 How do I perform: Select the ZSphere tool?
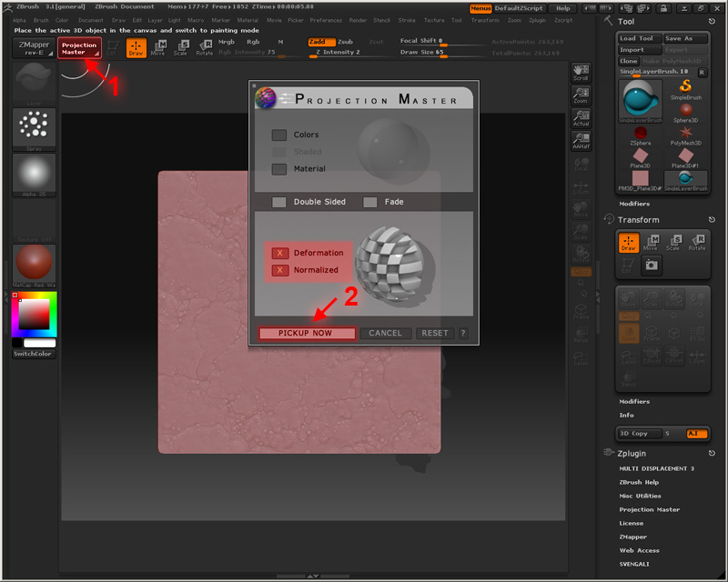click(641, 135)
